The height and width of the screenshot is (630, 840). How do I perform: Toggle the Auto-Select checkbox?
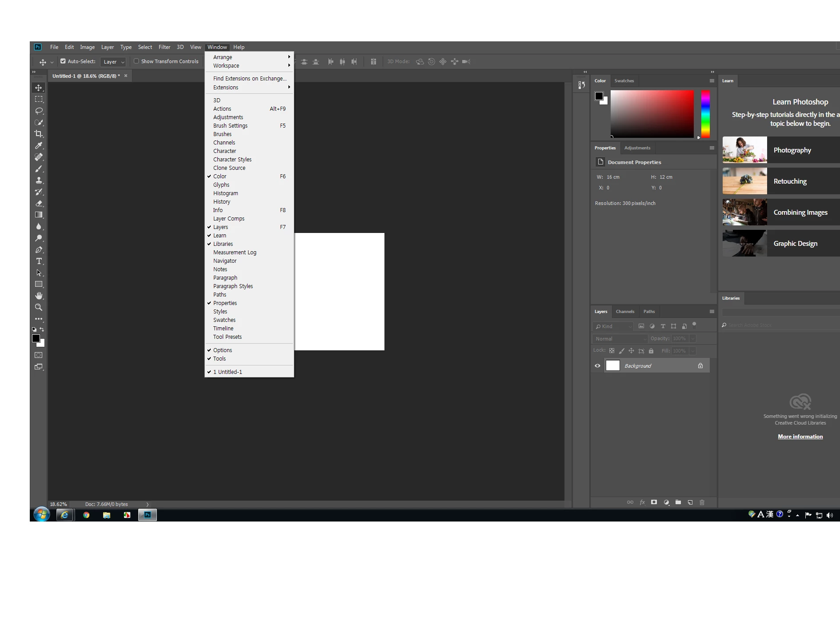63,61
